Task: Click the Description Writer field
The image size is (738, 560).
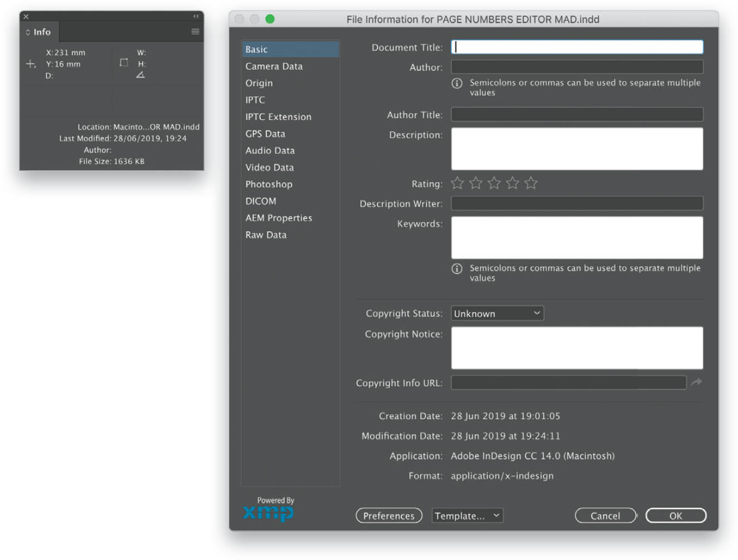Action: coord(577,203)
